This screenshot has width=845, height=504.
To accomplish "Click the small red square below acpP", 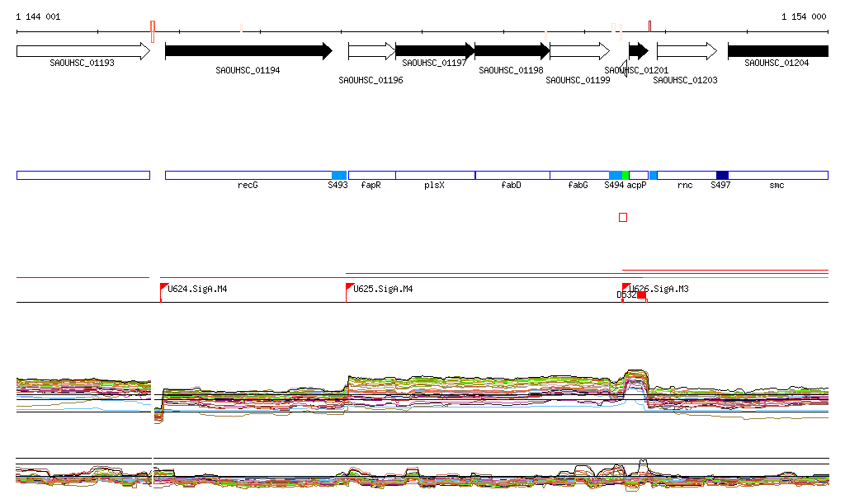I will pyautogui.click(x=623, y=217).
